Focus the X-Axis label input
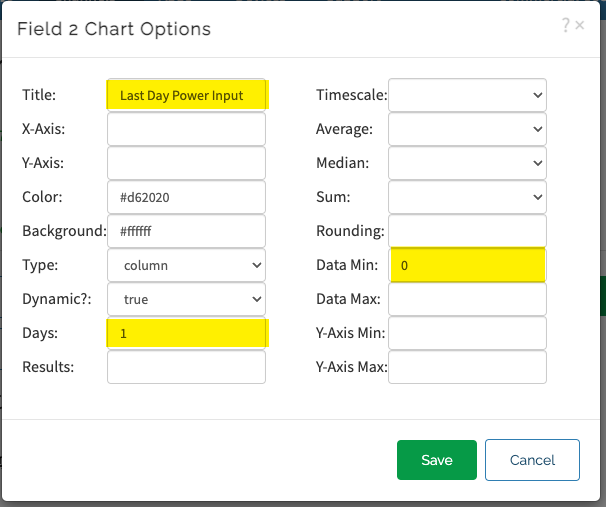 186,129
